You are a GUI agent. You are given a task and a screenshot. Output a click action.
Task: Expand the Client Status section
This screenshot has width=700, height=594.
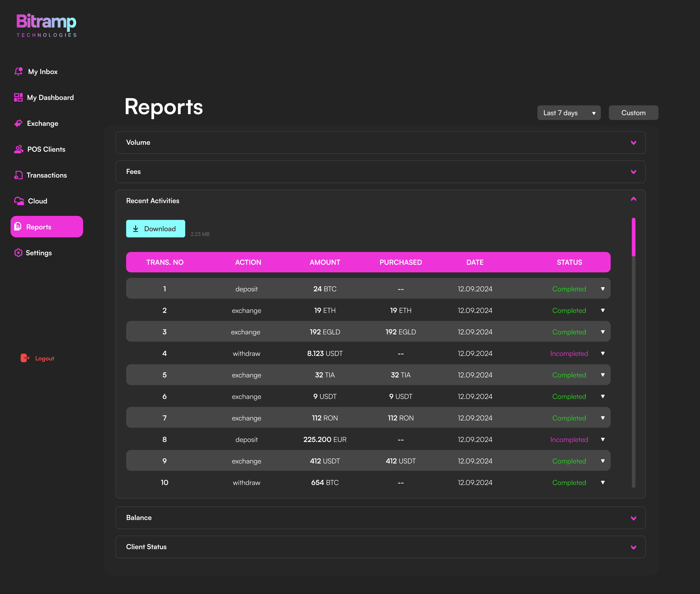[633, 547]
